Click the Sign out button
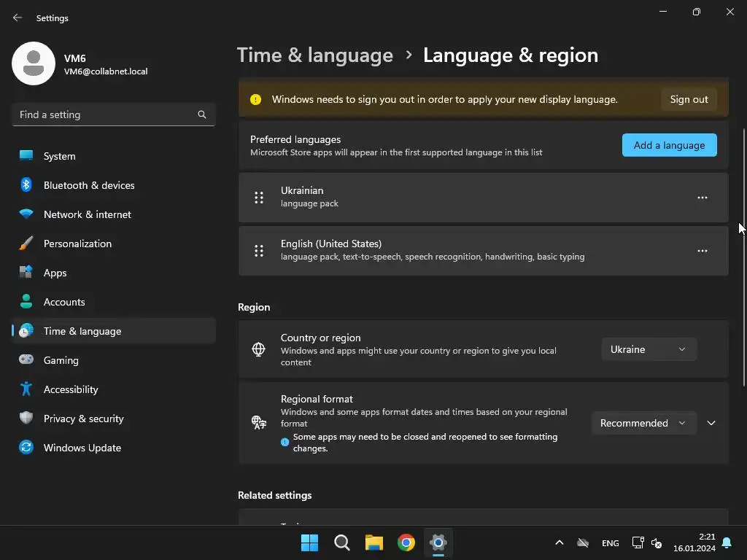The width and height of the screenshot is (747, 560). (x=689, y=99)
